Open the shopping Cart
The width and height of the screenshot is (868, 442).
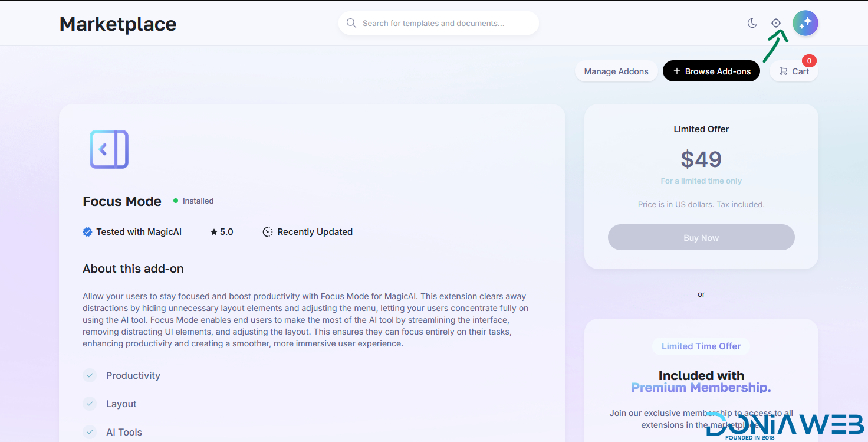click(794, 71)
